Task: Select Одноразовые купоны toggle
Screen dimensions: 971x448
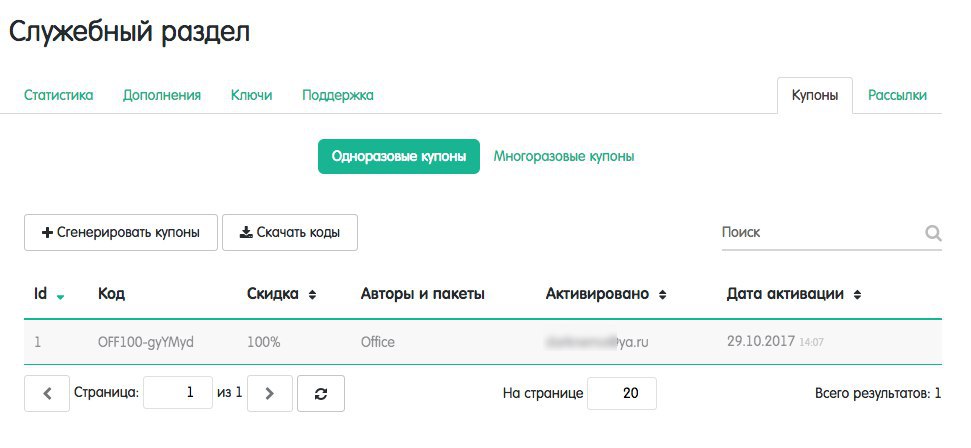Action: (x=399, y=157)
